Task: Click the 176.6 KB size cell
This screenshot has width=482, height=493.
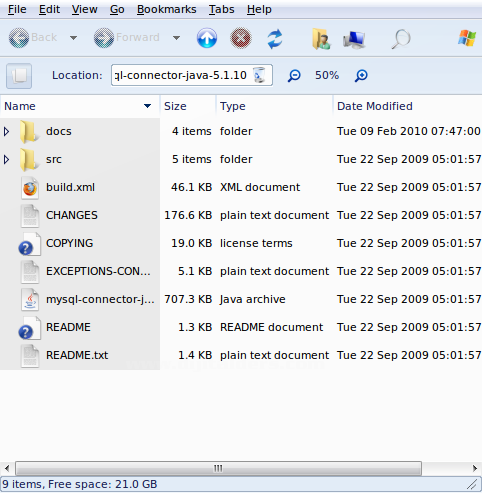Action: 188,215
